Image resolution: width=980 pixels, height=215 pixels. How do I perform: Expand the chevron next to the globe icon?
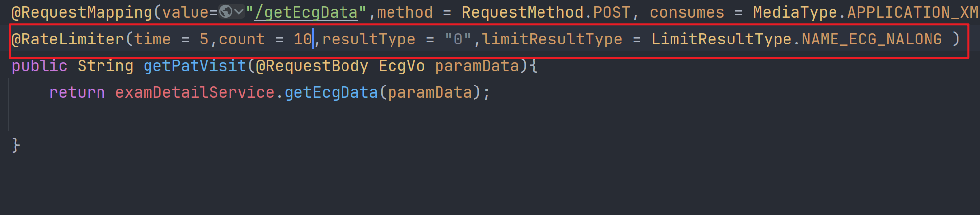tap(239, 11)
